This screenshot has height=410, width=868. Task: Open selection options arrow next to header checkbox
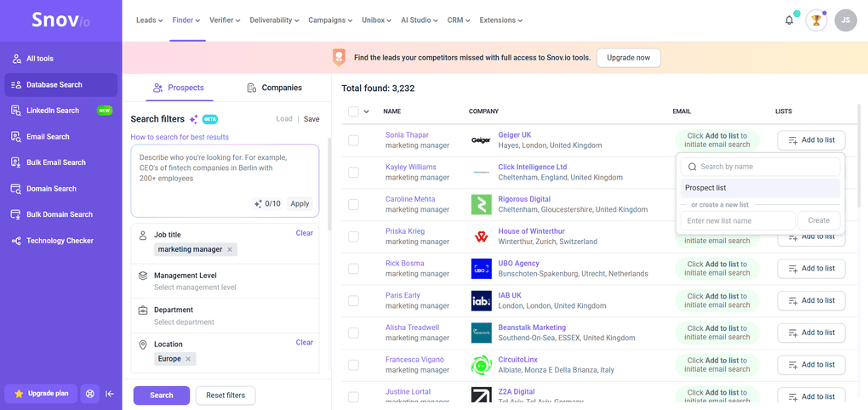click(x=367, y=111)
